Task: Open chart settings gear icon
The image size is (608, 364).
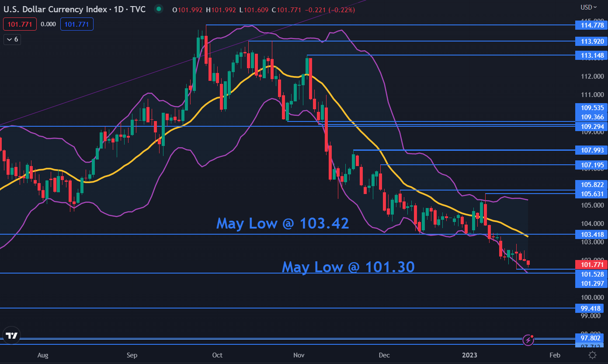Action: (592, 355)
